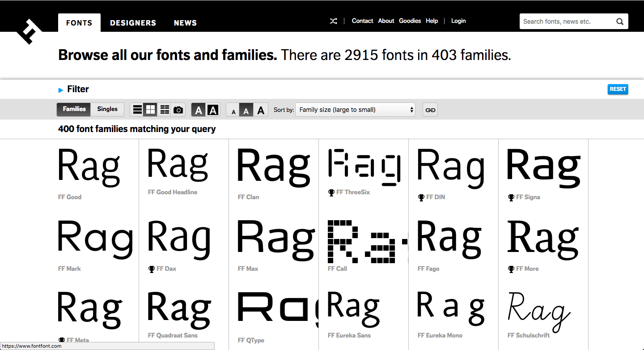Click trophy icon next to FF Dax

tap(152, 269)
